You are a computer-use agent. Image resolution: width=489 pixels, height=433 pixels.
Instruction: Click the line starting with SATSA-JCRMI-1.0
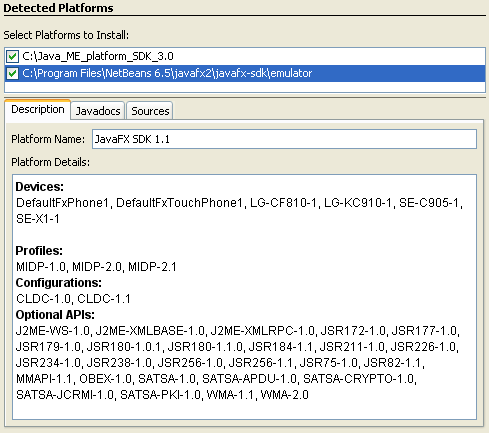pos(162,395)
